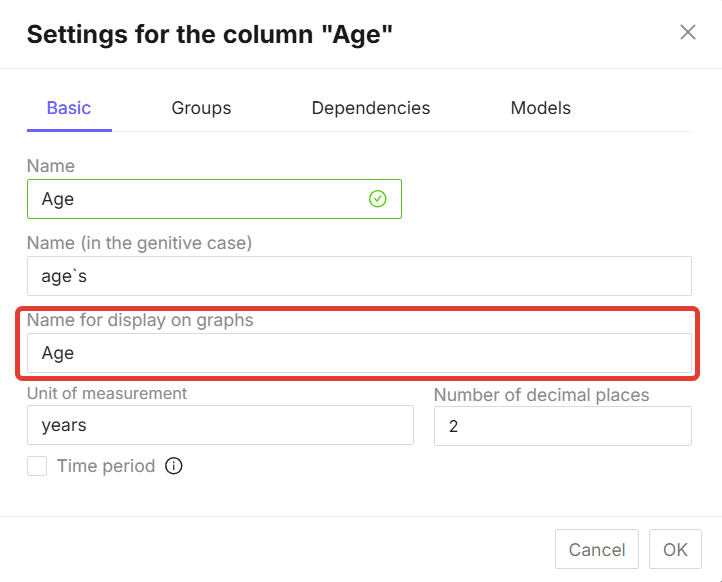The image size is (722, 582).
Task: Select the Models tab
Action: [x=540, y=108]
